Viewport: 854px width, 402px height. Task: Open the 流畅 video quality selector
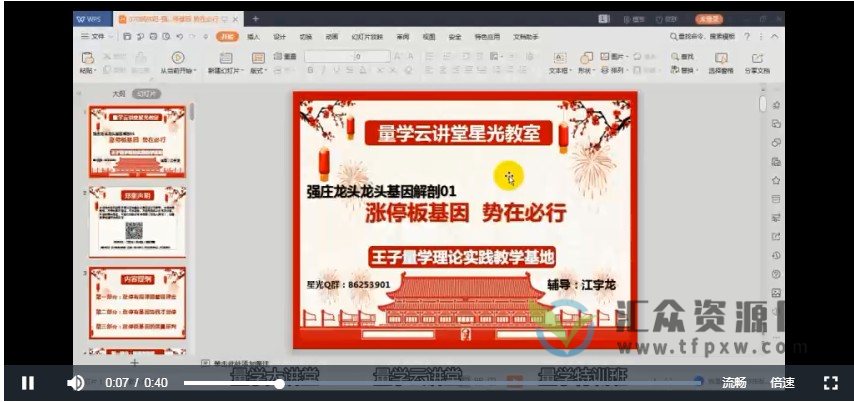pyautogui.click(x=734, y=382)
